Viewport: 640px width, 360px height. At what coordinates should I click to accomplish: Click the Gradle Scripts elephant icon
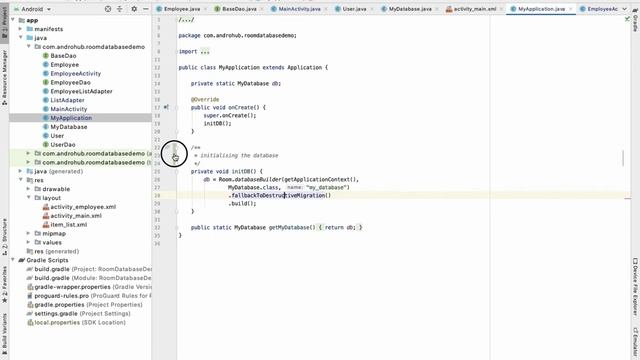22,260
